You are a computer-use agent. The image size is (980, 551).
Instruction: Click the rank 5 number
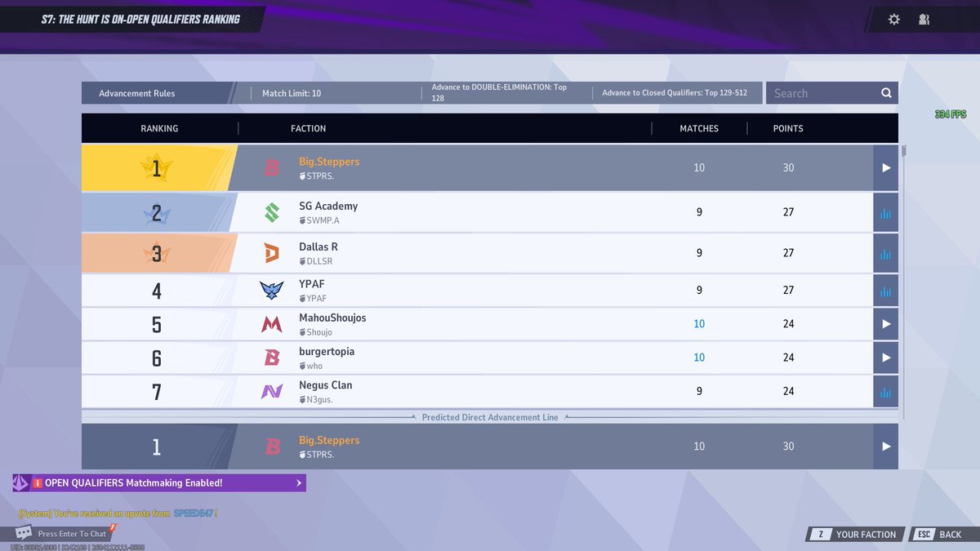[x=156, y=325]
